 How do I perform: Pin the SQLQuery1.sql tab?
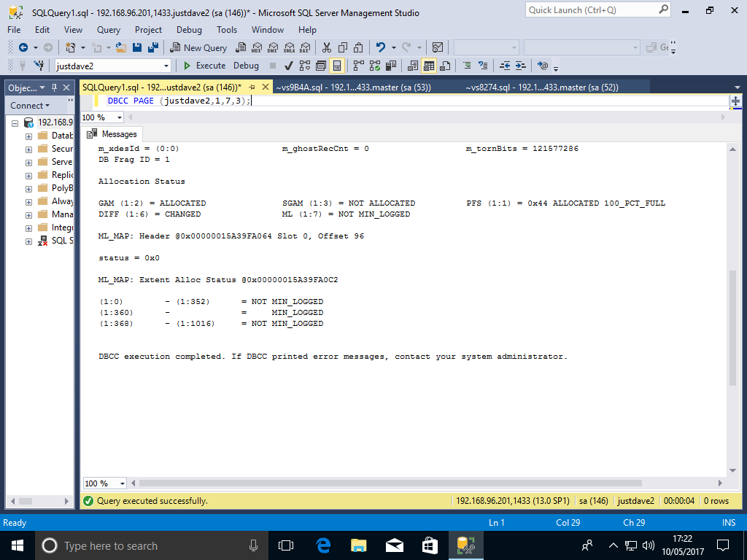click(252, 87)
